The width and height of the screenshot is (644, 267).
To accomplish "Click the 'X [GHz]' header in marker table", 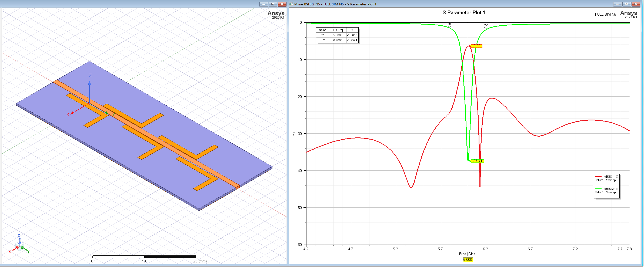I will (338, 30).
